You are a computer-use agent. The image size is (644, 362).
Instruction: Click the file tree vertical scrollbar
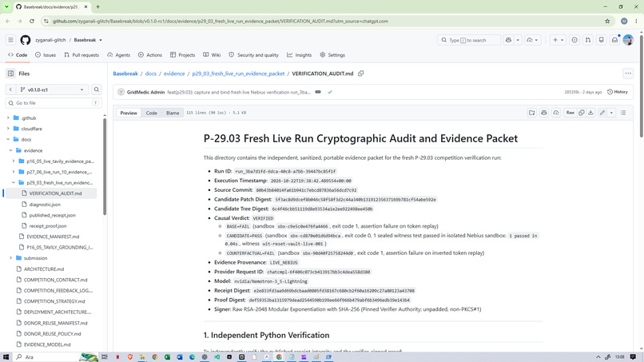[105, 166]
